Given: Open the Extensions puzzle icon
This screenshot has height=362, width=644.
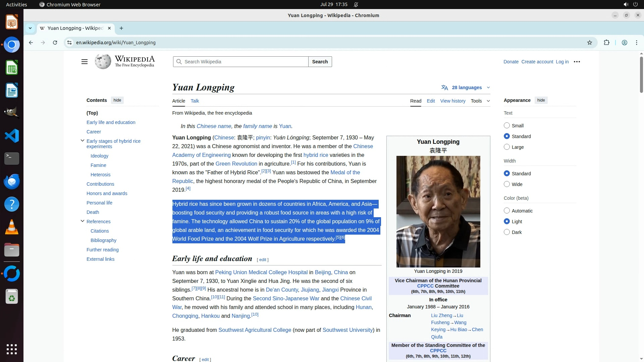Looking at the screenshot, I should click(606, 43).
